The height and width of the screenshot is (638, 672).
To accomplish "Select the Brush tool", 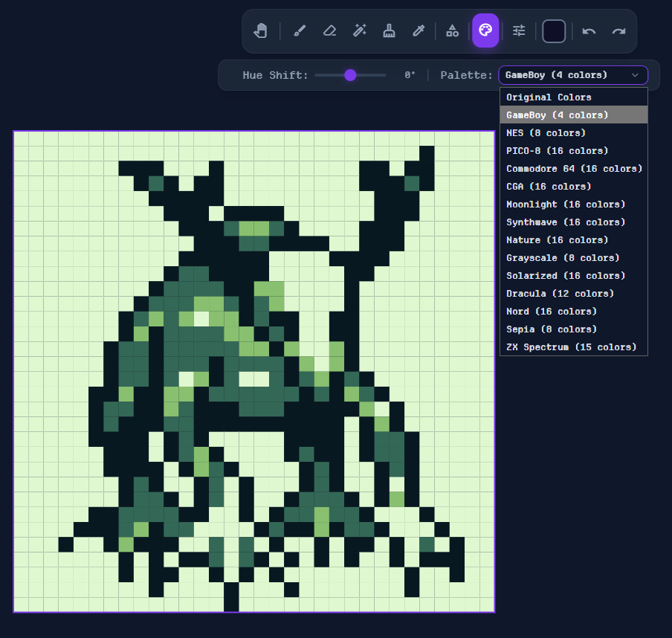I will 299,31.
